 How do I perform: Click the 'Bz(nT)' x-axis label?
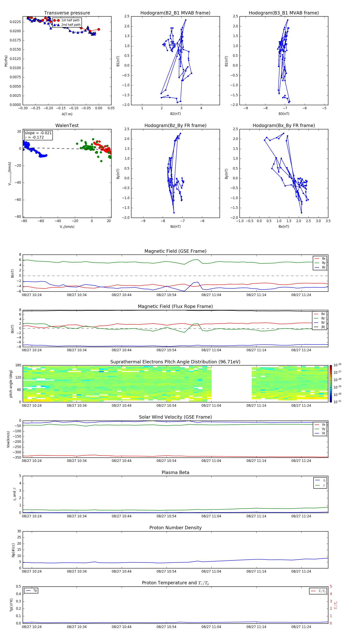coord(175,227)
